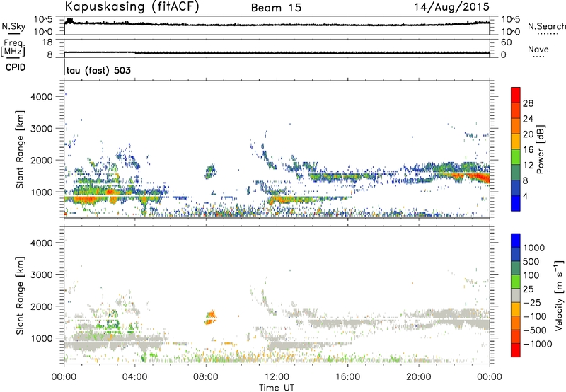Click the 'Power [dB]' colorbar label
The image size is (566, 392).
coord(540,149)
